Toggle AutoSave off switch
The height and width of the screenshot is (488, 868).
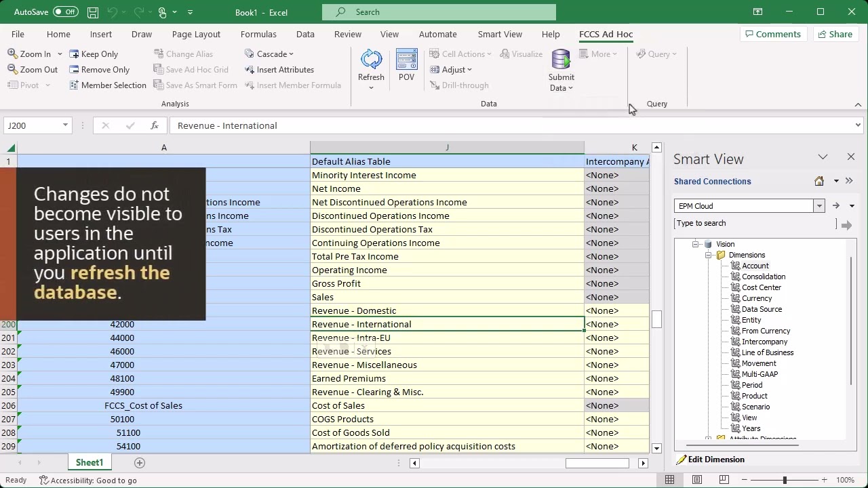pyautogui.click(x=65, y=12)
